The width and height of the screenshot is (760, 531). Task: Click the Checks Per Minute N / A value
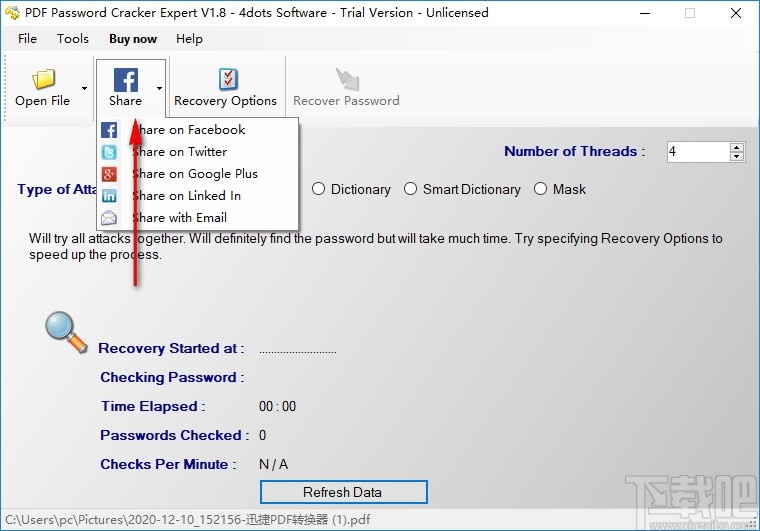coord(273,464)
